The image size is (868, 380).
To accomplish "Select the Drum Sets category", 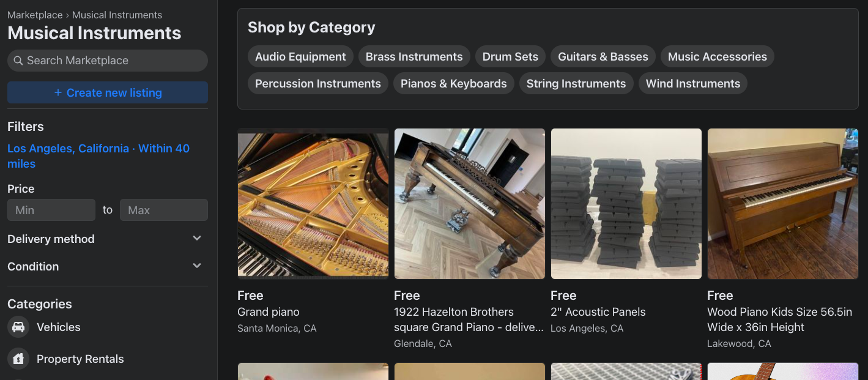I will 510,56.
